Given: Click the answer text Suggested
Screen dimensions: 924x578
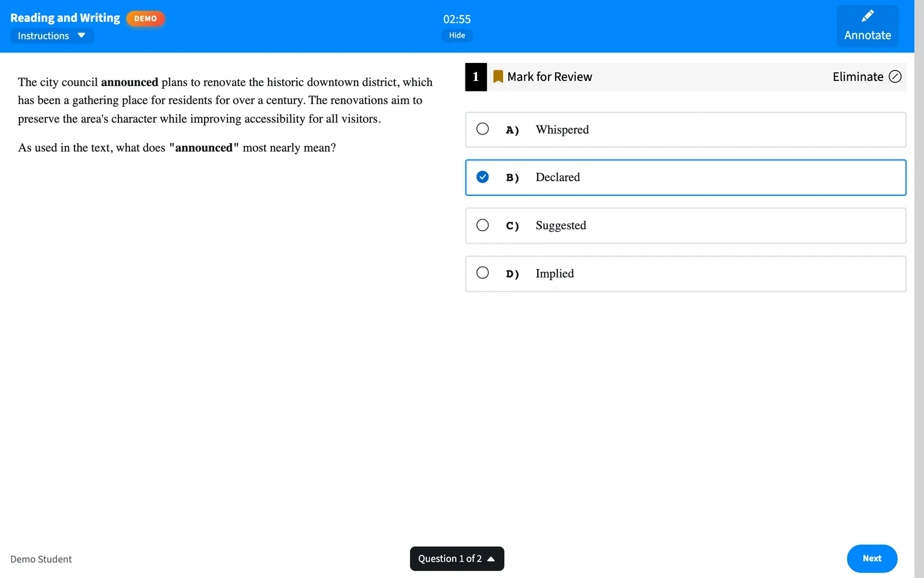Looking at the screenshot, I should 561,225.
